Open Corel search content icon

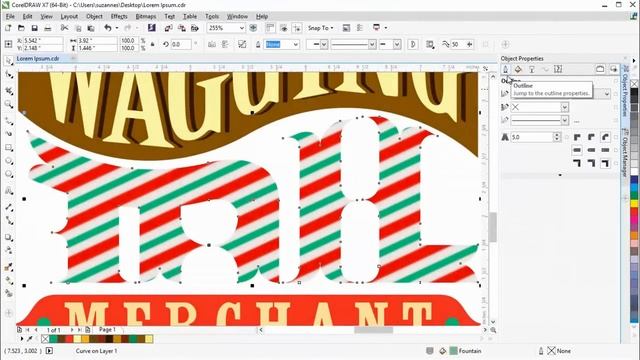(151, 28)
